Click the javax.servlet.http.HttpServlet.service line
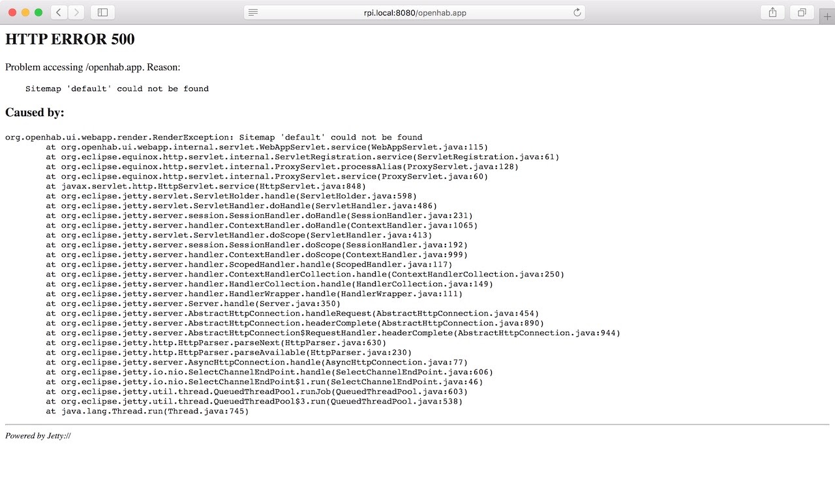Screen dimensions: 835x504 click(x=206, y=186)
